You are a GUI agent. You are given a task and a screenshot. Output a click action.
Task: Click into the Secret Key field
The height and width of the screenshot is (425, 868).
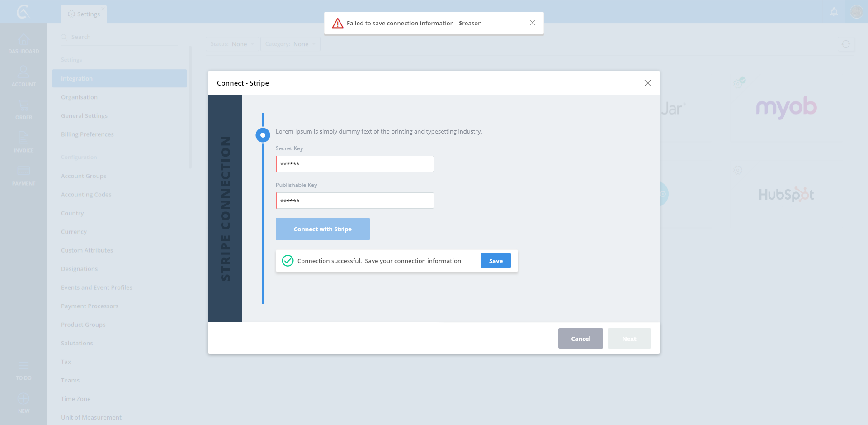point(355,164)
